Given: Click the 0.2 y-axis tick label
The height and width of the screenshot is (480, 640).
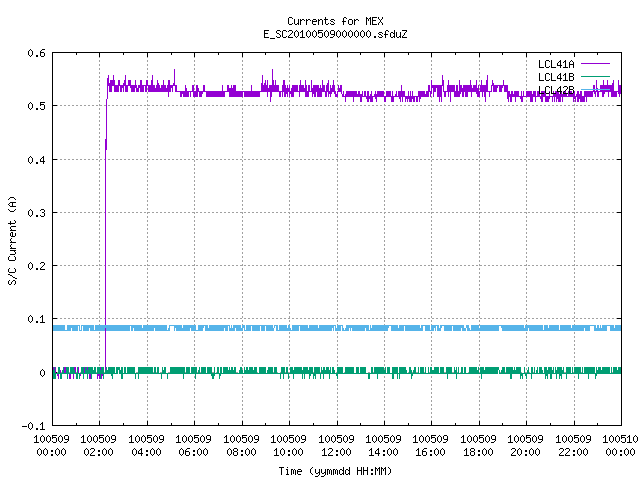Looking at the screenshot, I should [36, 266].
